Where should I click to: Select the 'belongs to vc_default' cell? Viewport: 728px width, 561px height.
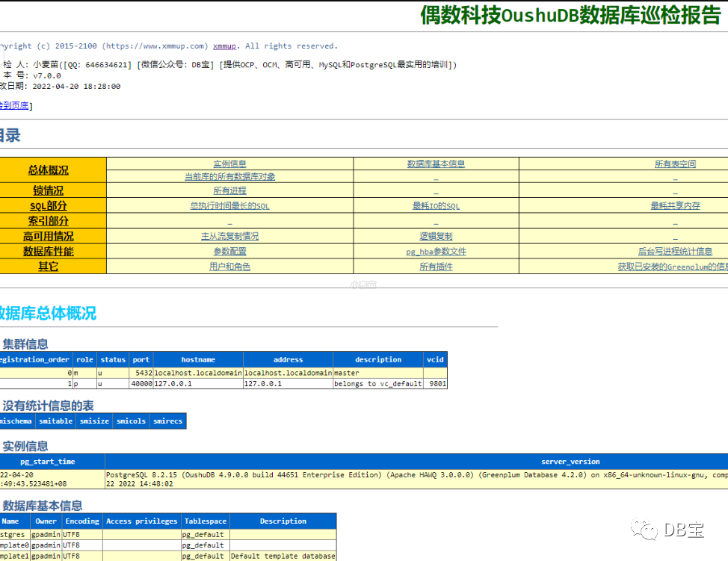[378, 384]
